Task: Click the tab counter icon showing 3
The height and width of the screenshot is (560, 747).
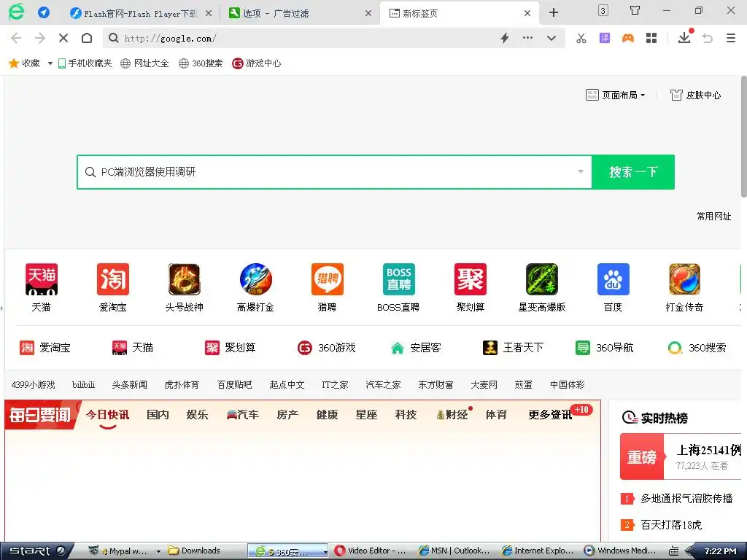Action: (x=603, y=10)
